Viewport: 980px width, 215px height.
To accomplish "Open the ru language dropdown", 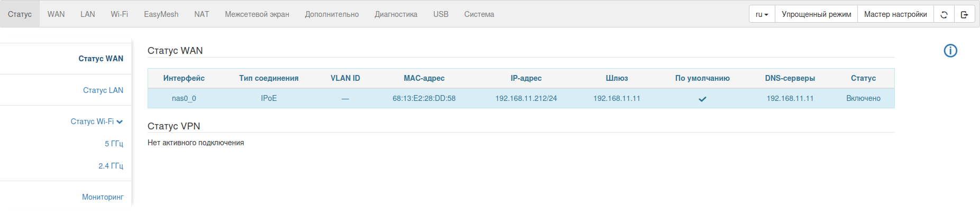I will click(x=762, y=14).
